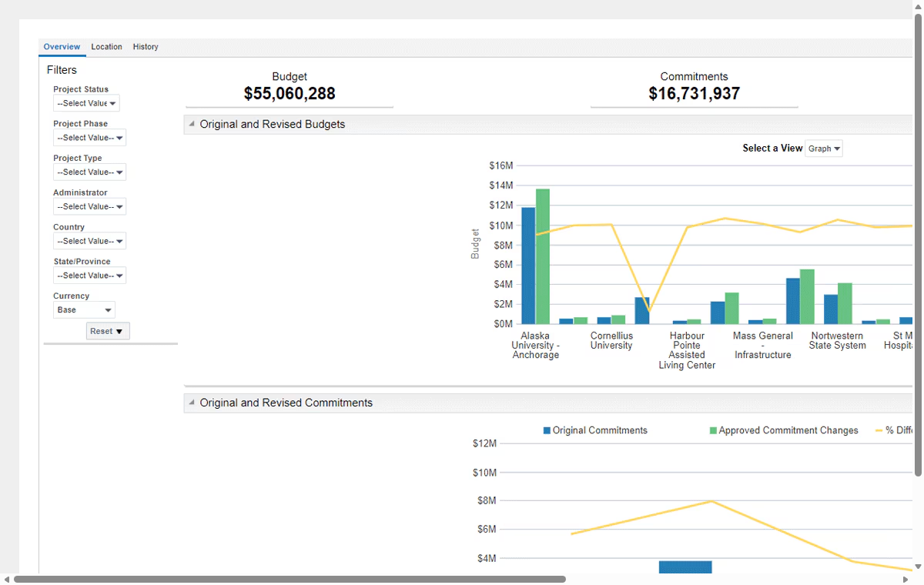Screen dimensions: 924x585
Task: Switch to the Location tab
Action: pyautogui.click(x=106, y=47)
